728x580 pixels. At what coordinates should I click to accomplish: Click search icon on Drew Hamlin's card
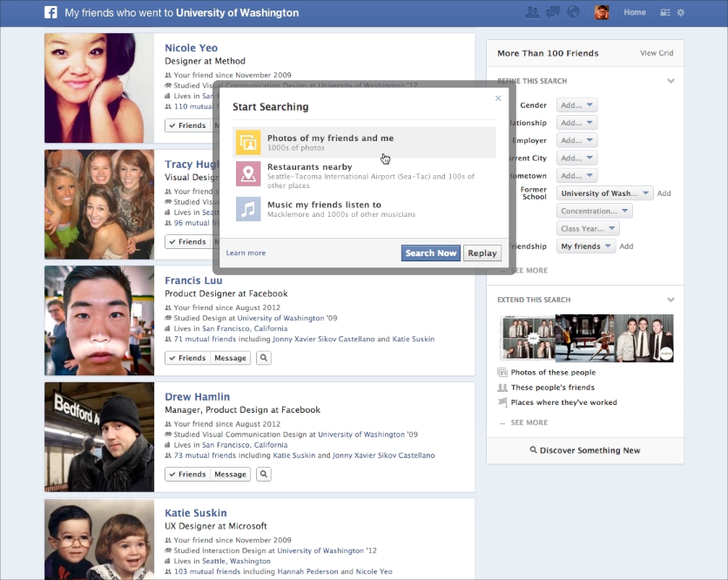264,474
